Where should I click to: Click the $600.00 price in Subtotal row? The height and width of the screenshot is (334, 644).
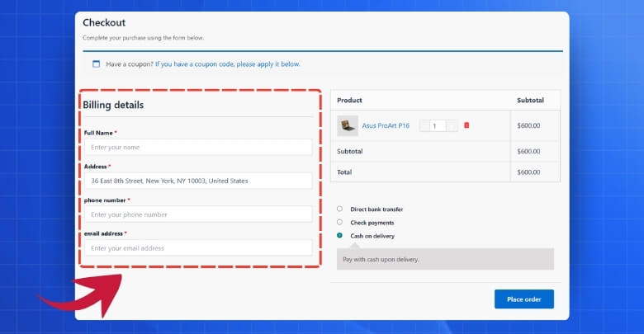click(x=528, y=152)
